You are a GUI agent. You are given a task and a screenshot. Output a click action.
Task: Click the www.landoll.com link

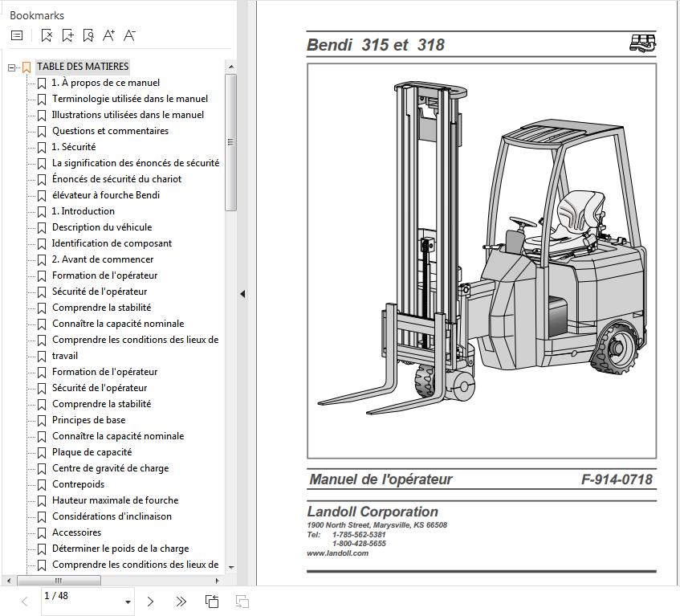point(337,553)
